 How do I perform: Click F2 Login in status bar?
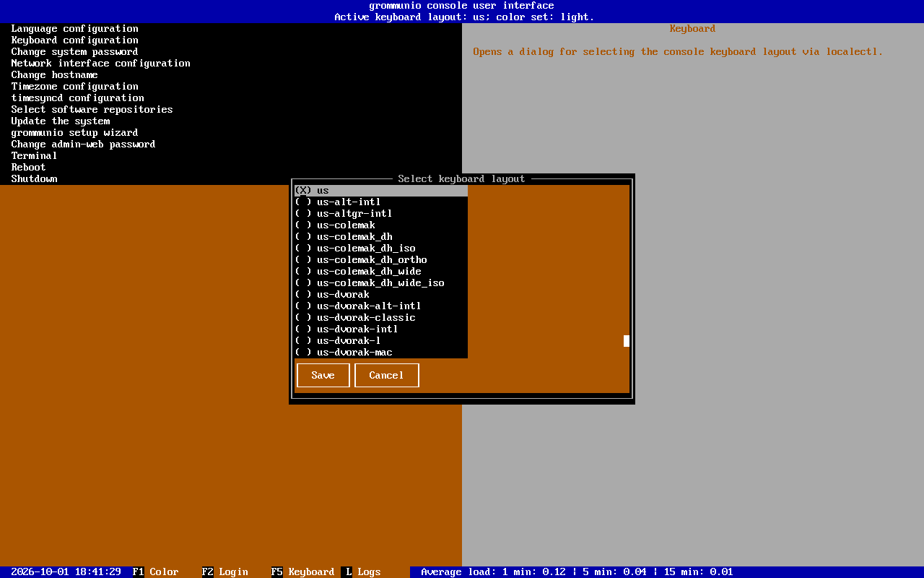pyautogui.click(x=225, y=572)
